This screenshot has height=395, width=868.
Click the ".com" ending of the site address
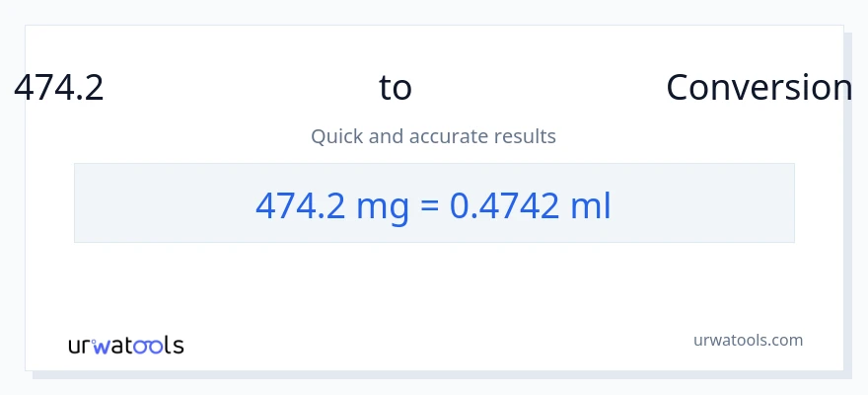point(785,340)
